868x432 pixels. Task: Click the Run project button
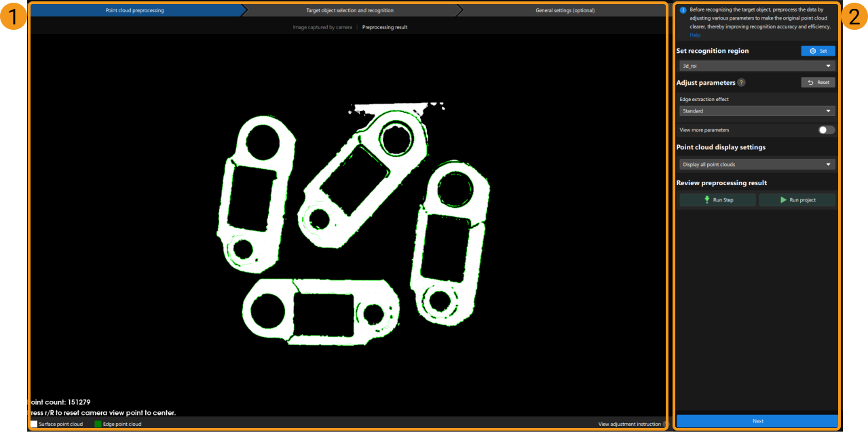pos(797,200)
